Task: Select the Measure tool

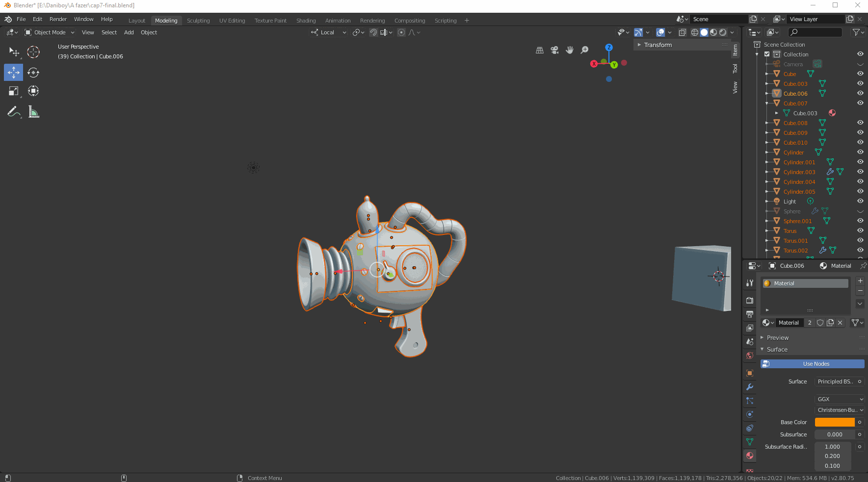Action: [33, 112]
